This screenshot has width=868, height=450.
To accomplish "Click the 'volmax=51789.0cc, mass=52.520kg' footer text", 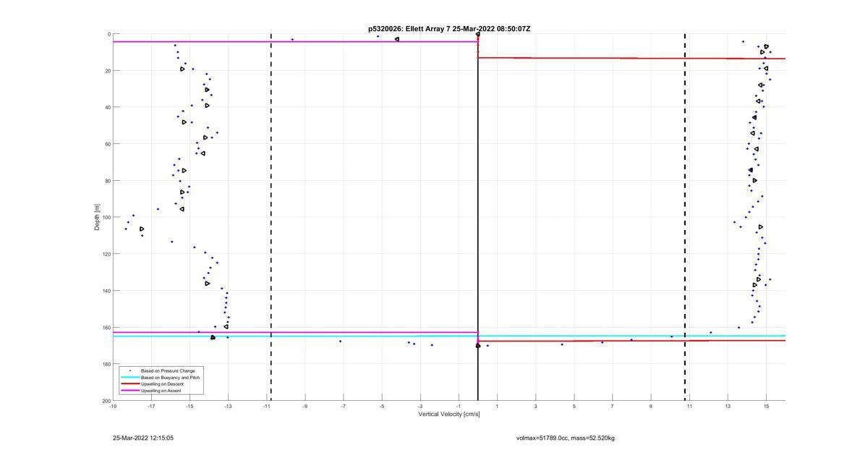I will click(x=566, y=438).
